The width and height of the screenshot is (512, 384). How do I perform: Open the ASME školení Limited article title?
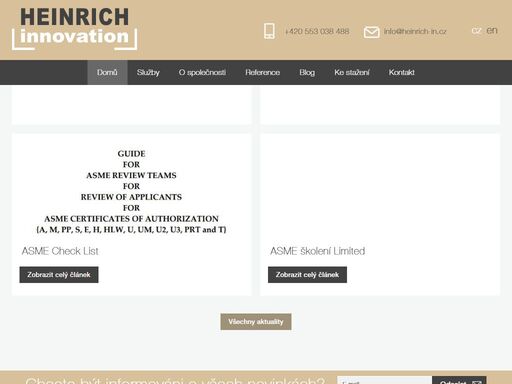(318, 251)
